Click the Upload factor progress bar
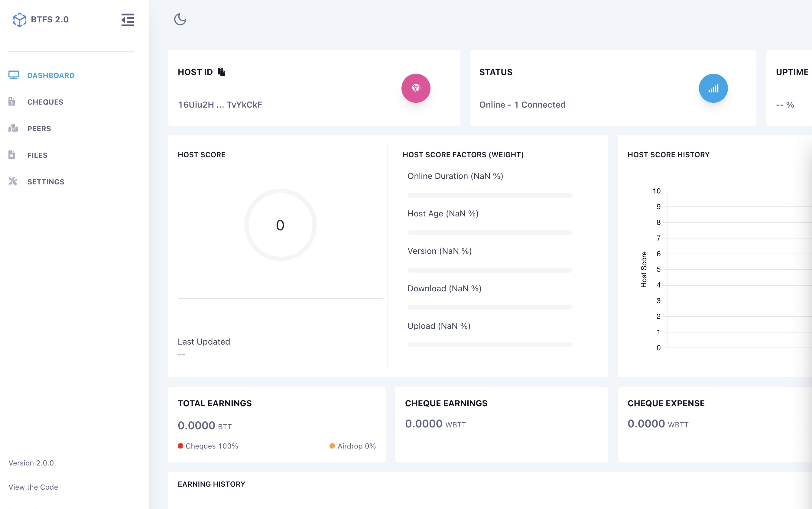Screen dimensions: 812x509 pyautogui.click(x=489, y=344)
